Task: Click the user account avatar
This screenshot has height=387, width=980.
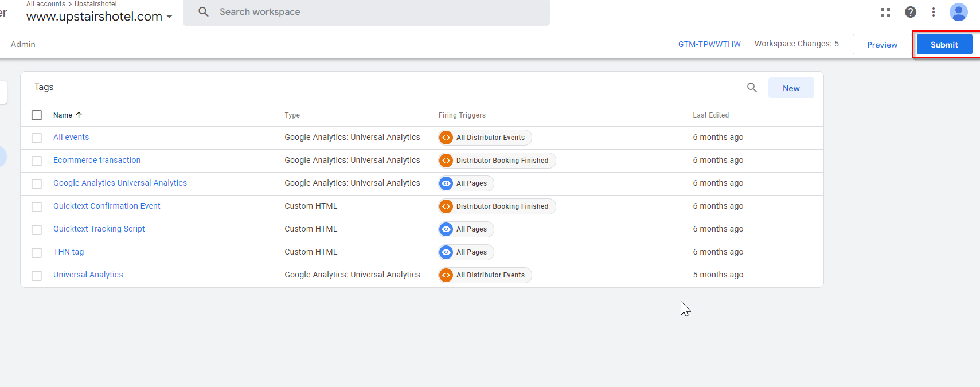Action: pos(958,12)
